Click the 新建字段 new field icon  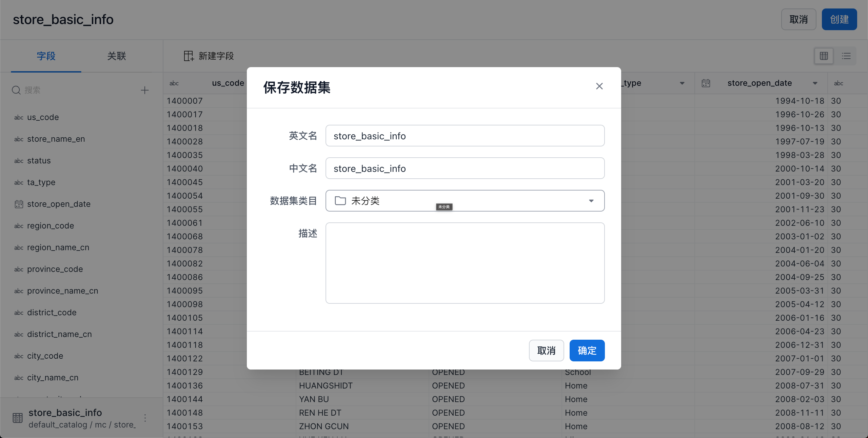coord(189,56)
